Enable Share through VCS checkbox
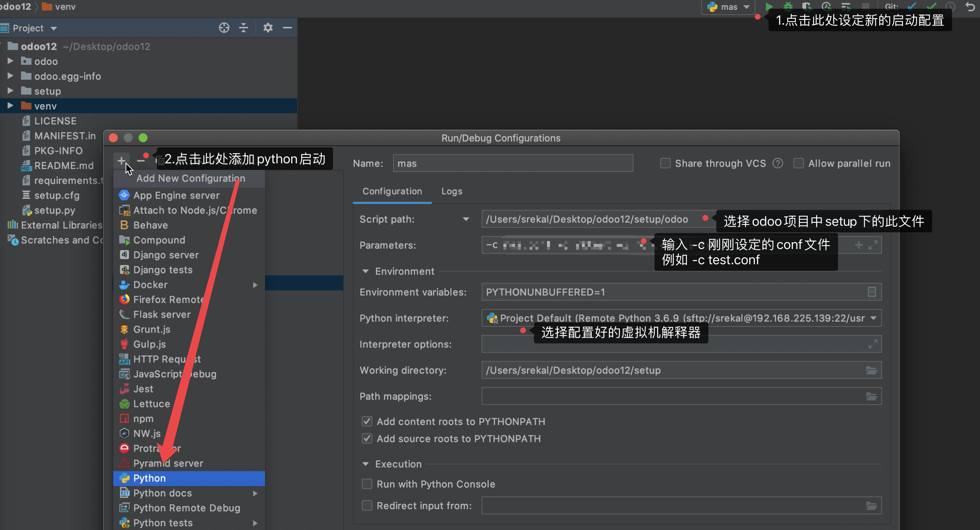Viewport: 980px width, 530px height. (x=665, y=163)
